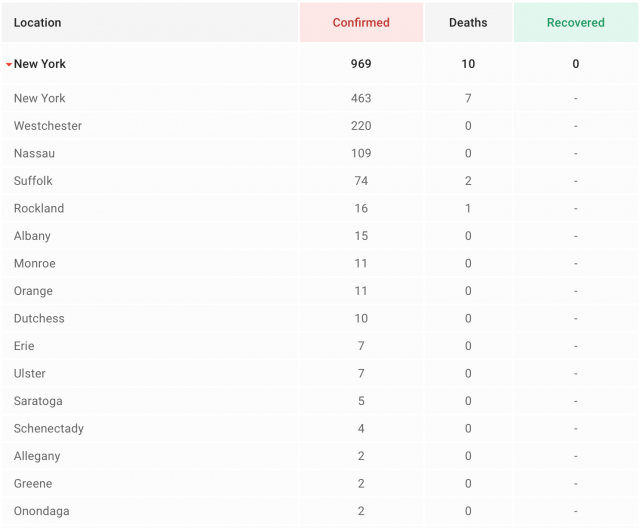Select the Greene county row

pyautogui.click(x=33, y=484)
